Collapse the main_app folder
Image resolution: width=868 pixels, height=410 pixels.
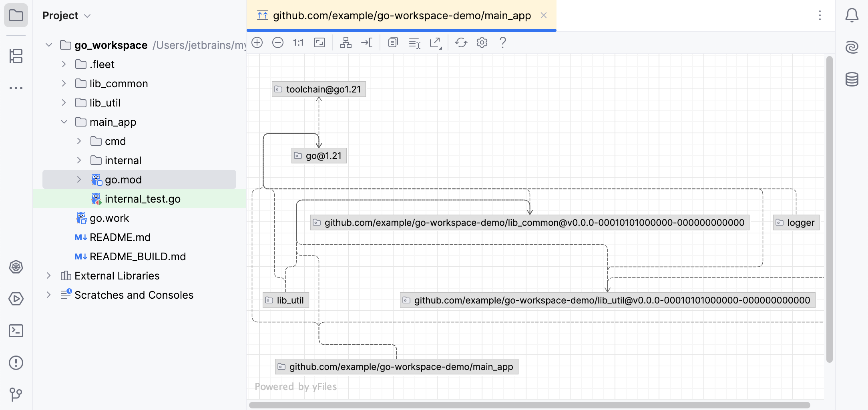click(64, 122)
